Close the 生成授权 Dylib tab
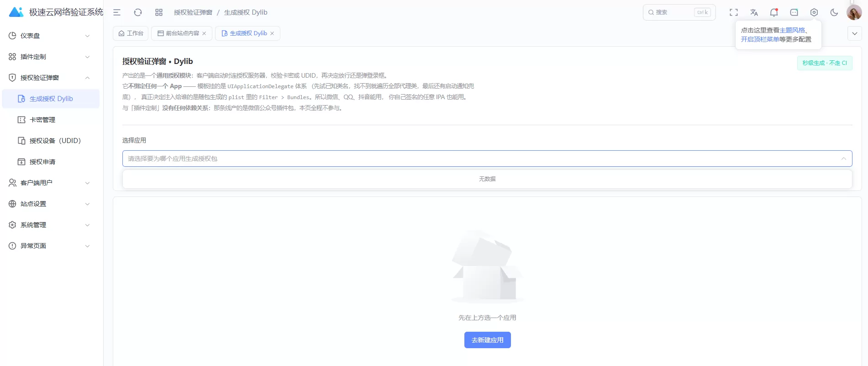 [x=272, y=33]
